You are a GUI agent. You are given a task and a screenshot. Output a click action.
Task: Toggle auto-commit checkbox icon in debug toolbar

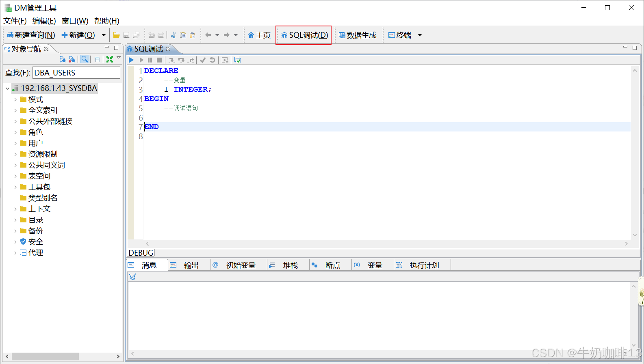pos(238,60)
